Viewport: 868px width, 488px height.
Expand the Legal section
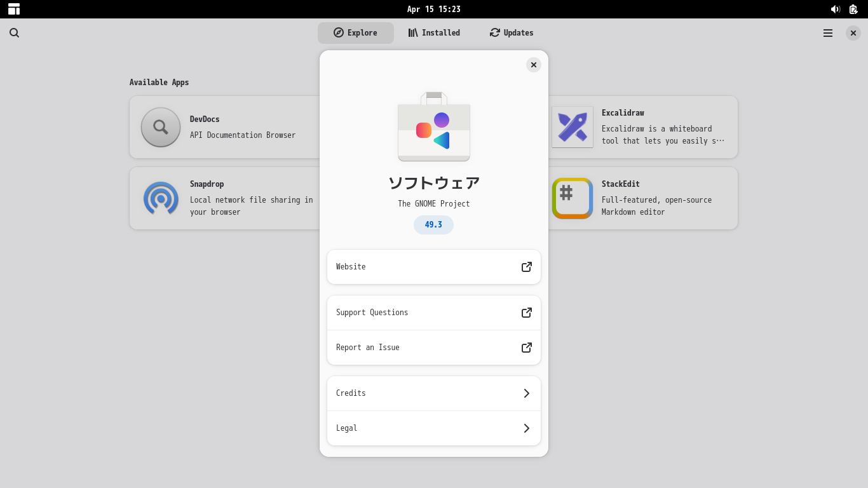point(434,428)
